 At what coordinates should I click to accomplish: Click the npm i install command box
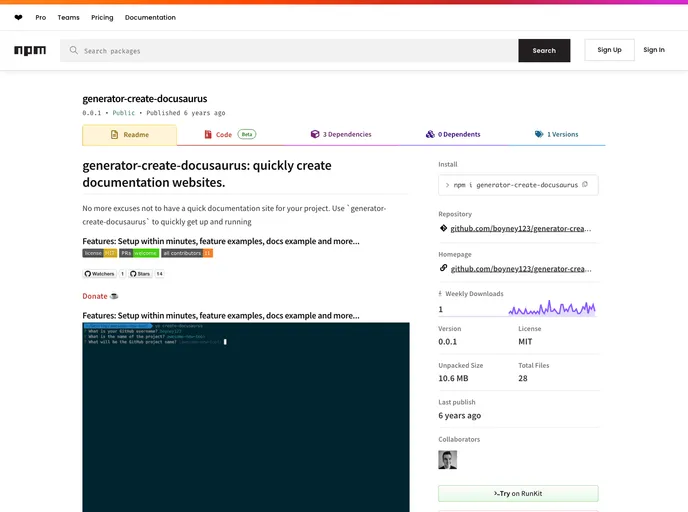pyautogui.click(x=518, y=185)
